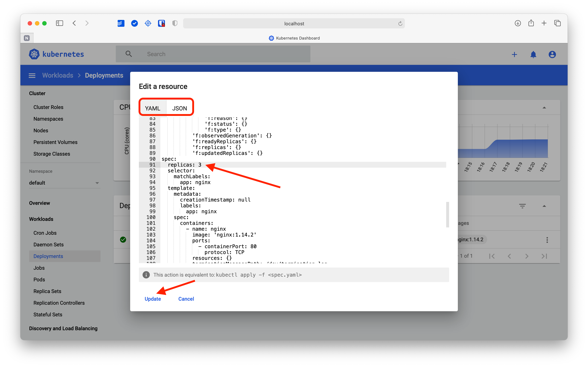Click the Search input field
The height and width of the screenshot is (367, 588).
pyautogui.click(x=213, y=54)
